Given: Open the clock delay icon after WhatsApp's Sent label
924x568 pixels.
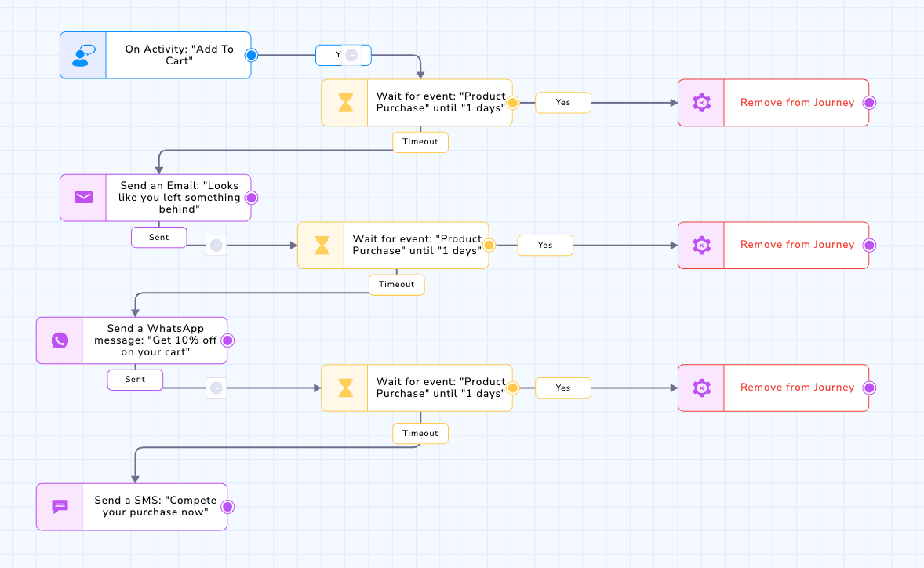Looking at the screenshot, I should pos(216,388).
